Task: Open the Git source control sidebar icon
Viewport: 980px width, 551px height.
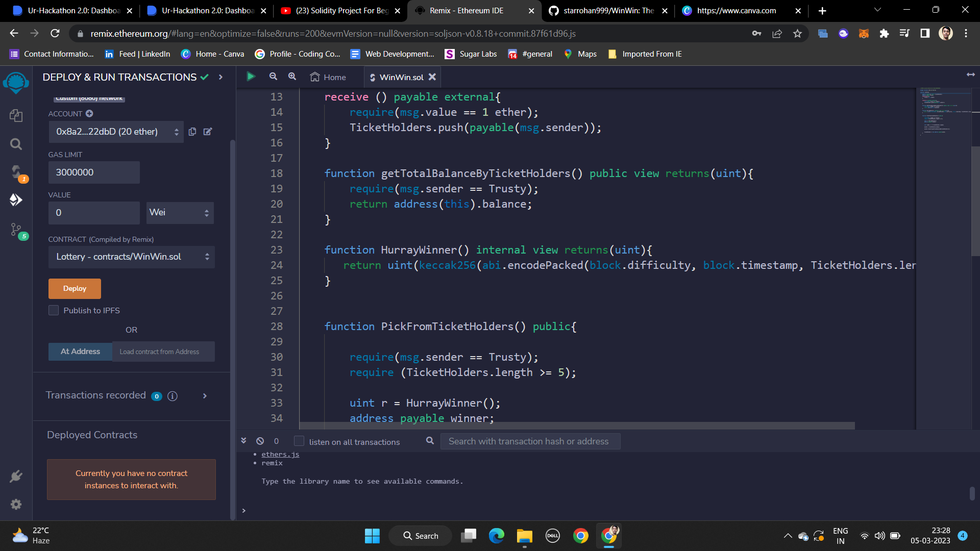Action: 16,230
